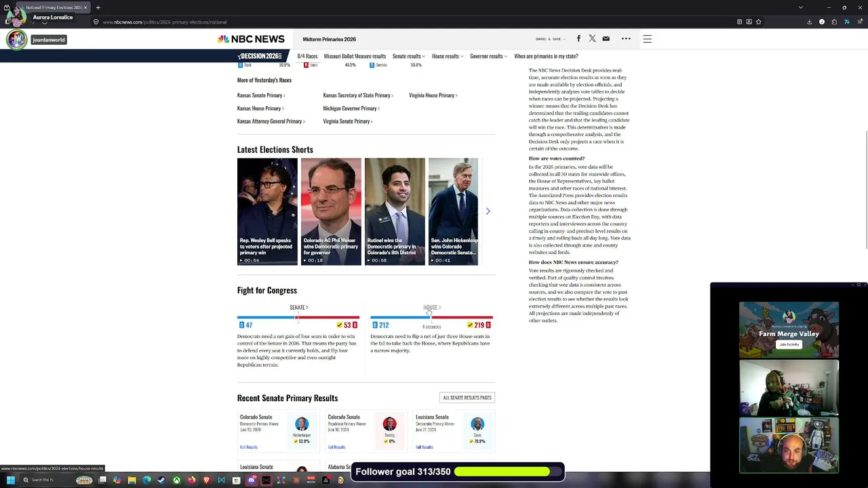Open When are primaries in my state?
Image resolution: width=868 pixels, height=488 pixels.
pyautogui.click(x=546, y=56)
